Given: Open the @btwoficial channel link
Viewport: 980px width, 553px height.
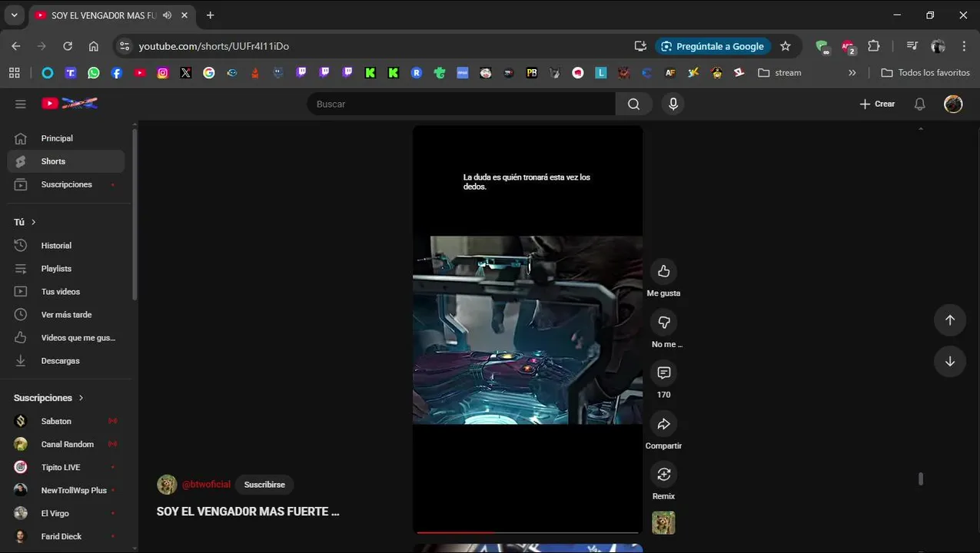Looking at the screenshot, I should pos(206,485).
